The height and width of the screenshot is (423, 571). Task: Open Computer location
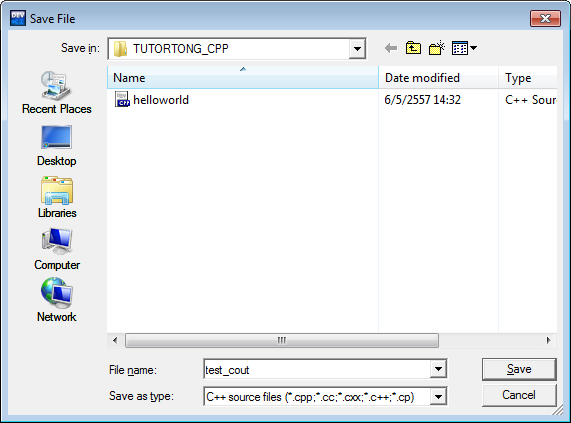[57, 250]
